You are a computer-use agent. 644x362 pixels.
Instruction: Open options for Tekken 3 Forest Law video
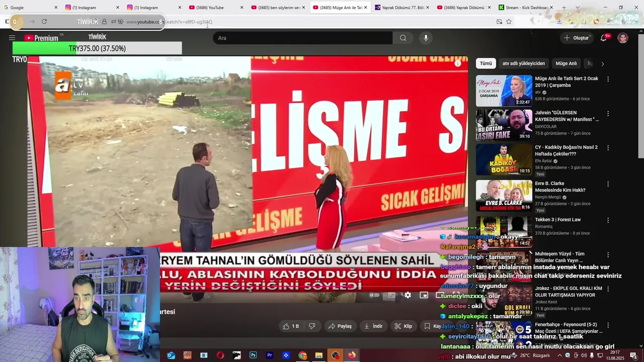608,220
